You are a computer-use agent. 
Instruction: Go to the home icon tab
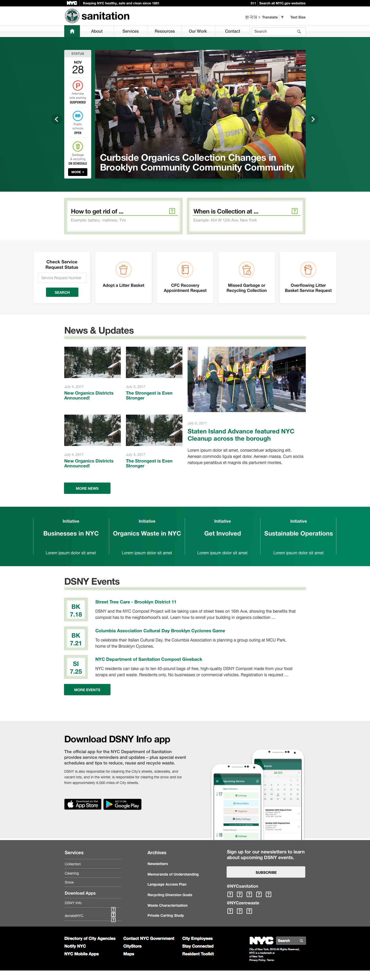(72, 31)
